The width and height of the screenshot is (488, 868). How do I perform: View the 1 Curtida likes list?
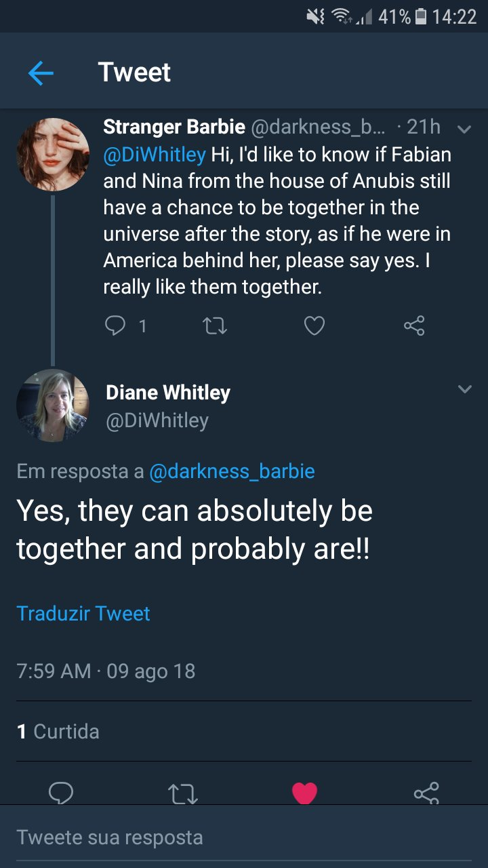click(58, 731)
